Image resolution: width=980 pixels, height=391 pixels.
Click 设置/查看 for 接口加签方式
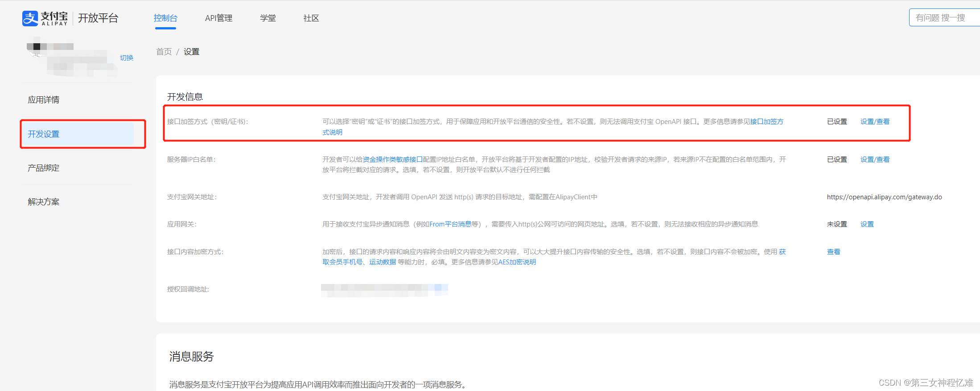(x=875, y=122)
